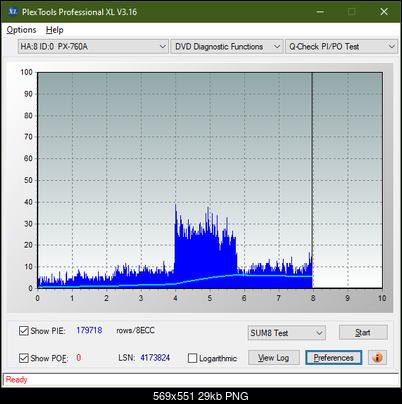
Task: Click the POF value 0
Action: click(79, 358)
